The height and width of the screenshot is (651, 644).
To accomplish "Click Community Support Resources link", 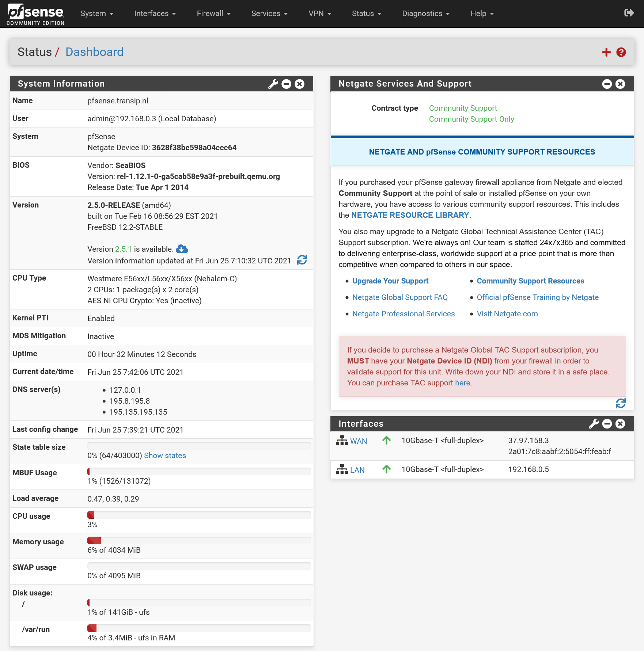I will tap(530, 281).
